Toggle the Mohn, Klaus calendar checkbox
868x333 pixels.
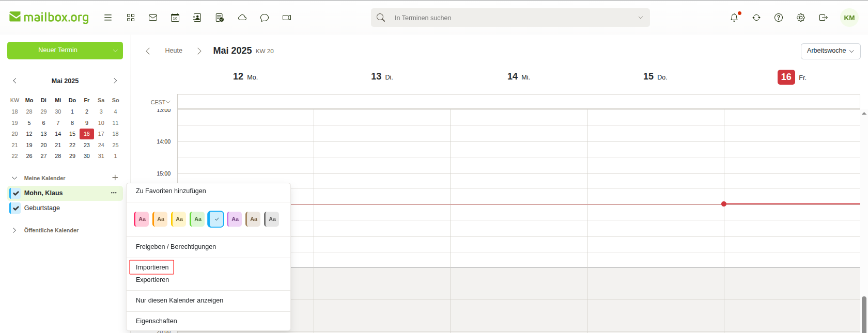click(x=16, y=193)
